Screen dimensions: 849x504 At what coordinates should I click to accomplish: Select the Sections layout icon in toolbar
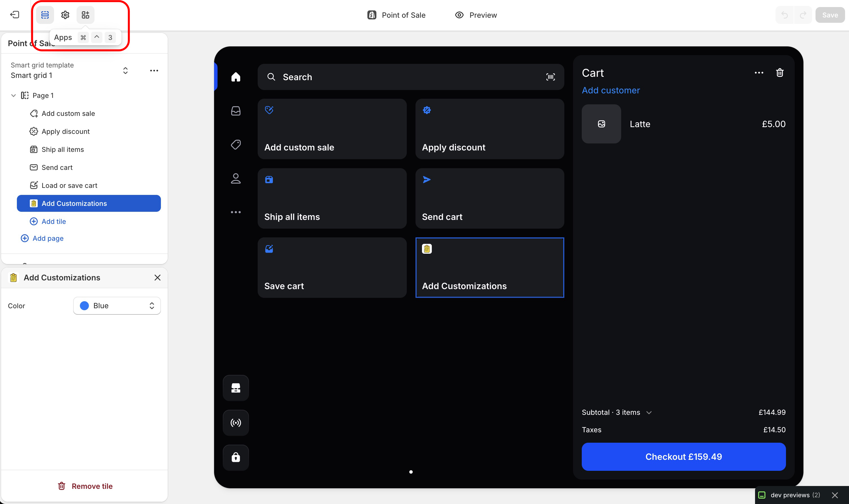[x=45, y=15]
